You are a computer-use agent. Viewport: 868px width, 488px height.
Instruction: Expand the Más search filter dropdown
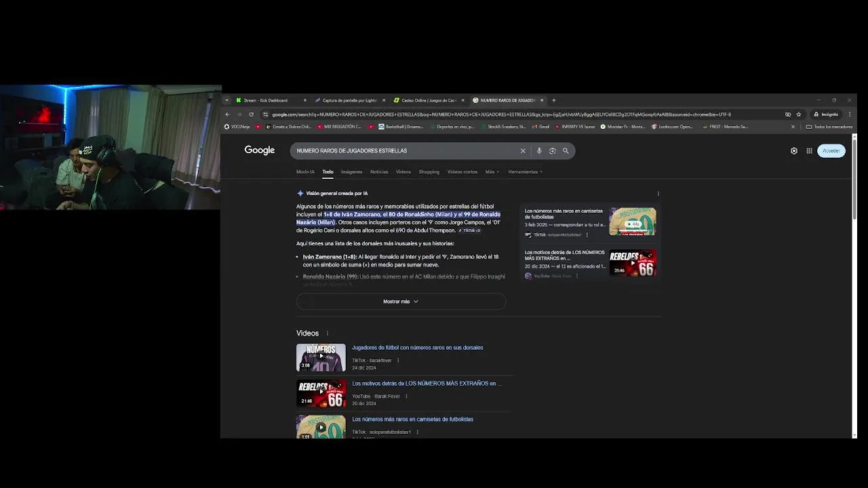(492, 172)
